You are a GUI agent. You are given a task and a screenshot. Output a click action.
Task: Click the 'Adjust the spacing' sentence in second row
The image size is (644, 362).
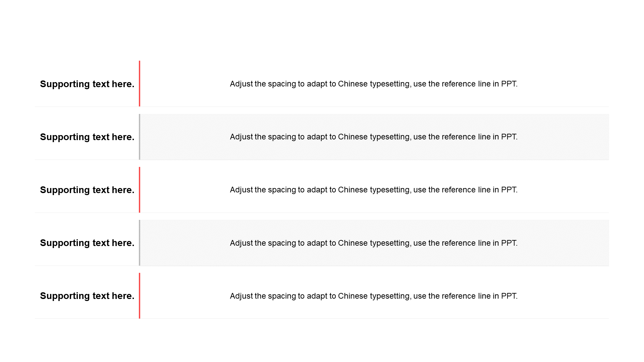374,137
